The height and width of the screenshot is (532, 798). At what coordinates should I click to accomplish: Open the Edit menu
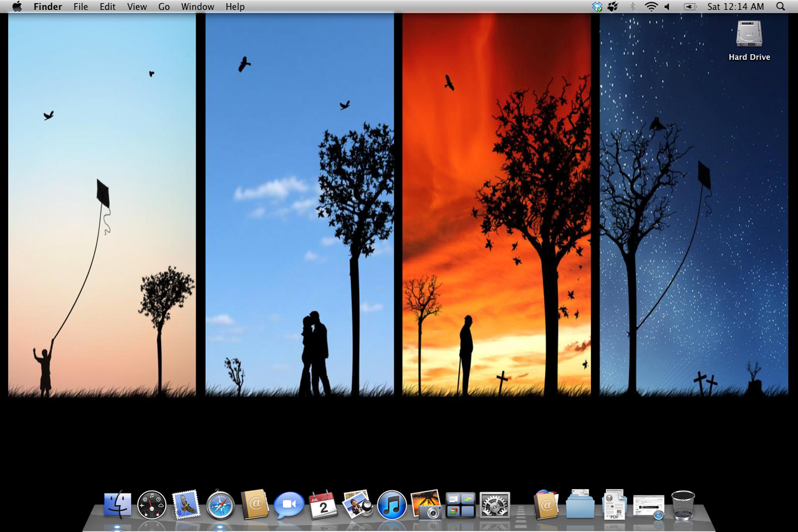click(x=108, y=7)
